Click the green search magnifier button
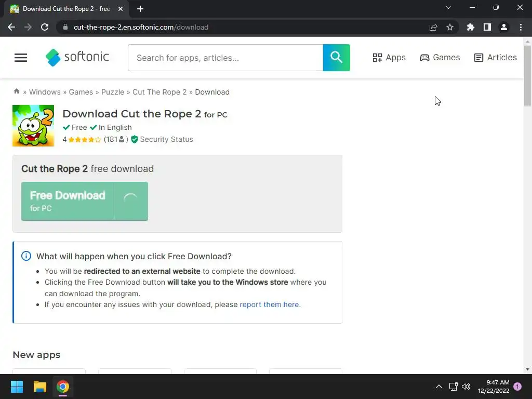The width and height of the screenshot is (532, 399). click(336, 58)
